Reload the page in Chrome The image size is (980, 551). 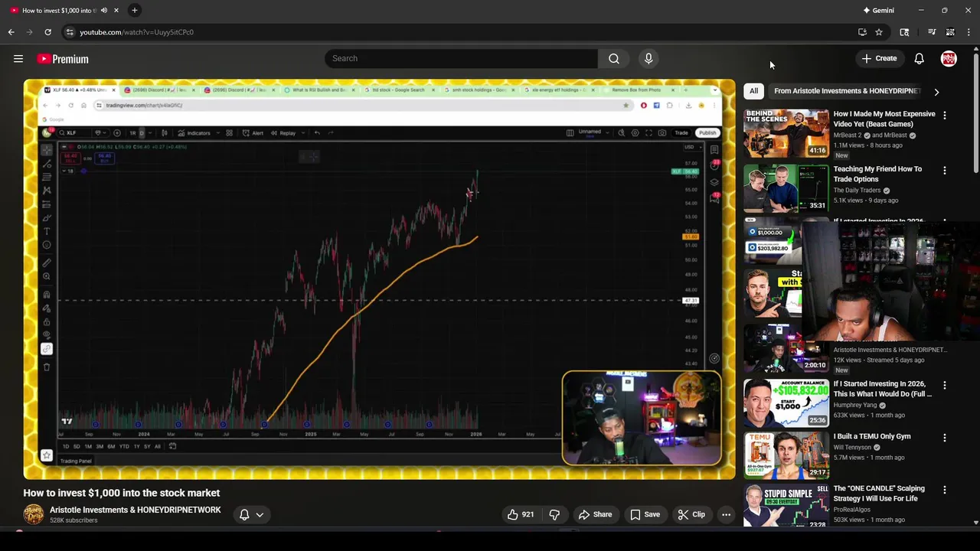tap(47, 32)
